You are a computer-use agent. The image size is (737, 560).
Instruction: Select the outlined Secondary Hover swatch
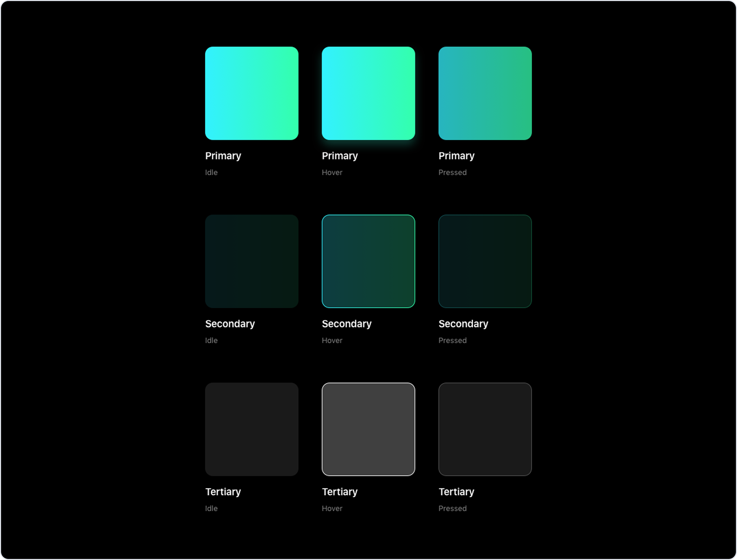368,261
